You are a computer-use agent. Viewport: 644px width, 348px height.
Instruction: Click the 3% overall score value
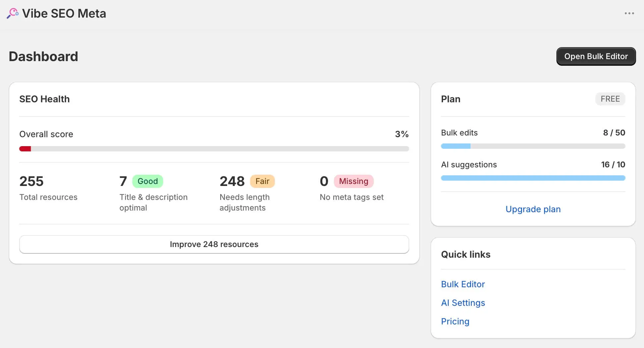[401, 134]
